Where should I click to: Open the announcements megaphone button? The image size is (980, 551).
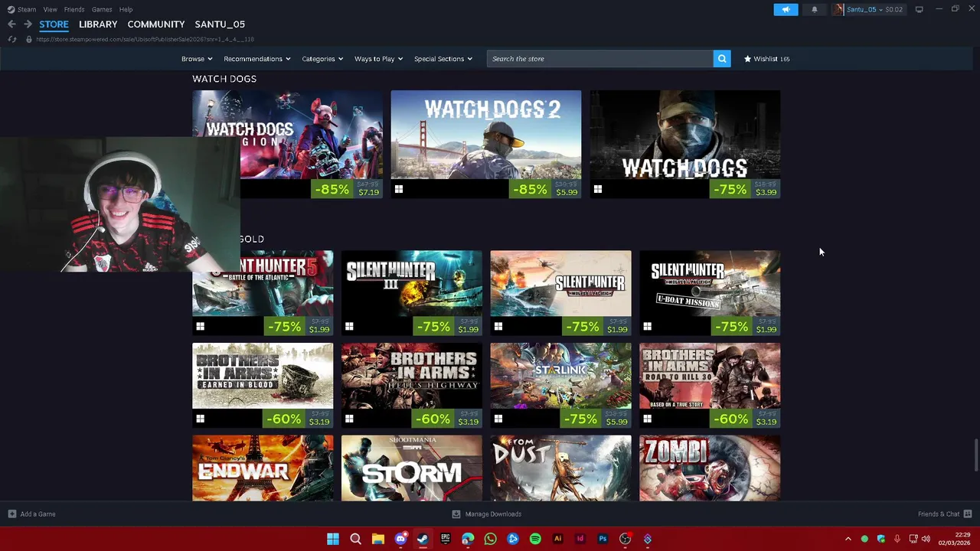pos(786,9)
